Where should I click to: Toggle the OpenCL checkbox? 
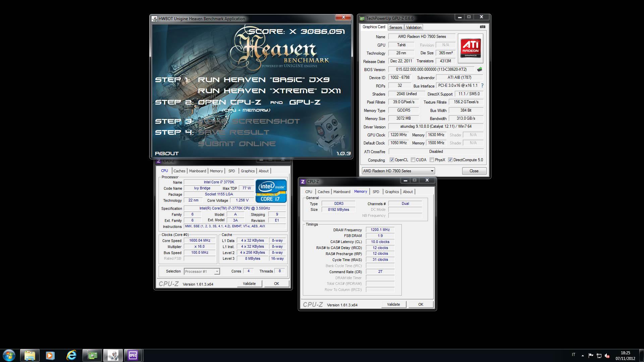(x=391, y=160)
